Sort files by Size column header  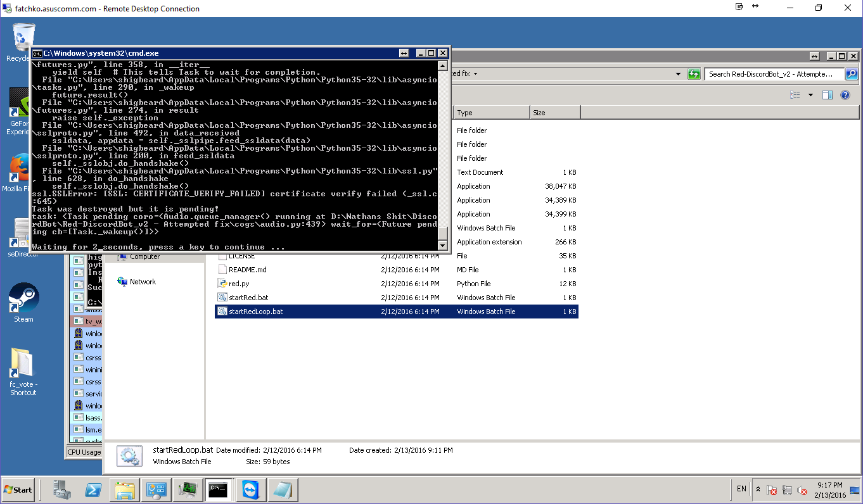coord(554,113)
